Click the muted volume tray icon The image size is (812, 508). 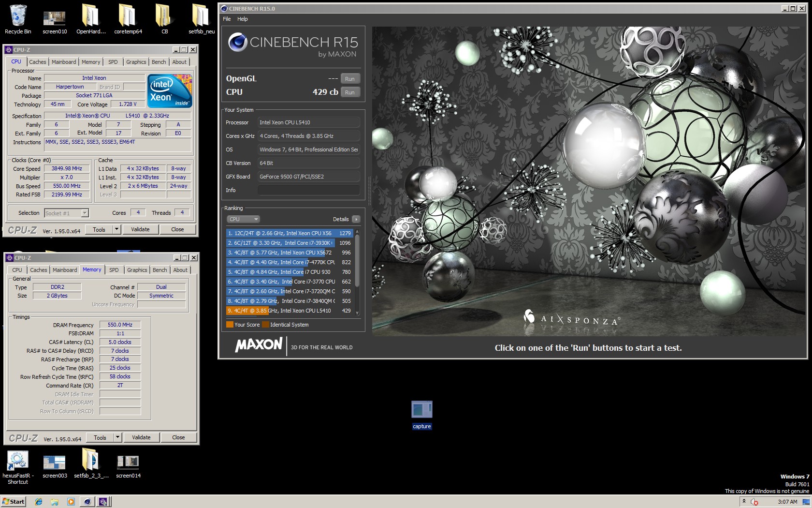pyautogui.click(x=754, y=502)
